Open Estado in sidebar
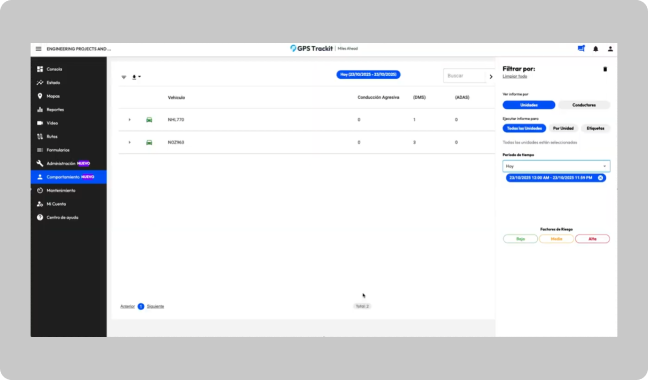The image size is (648, 380). pyautogui.click(x=53, y=83)
